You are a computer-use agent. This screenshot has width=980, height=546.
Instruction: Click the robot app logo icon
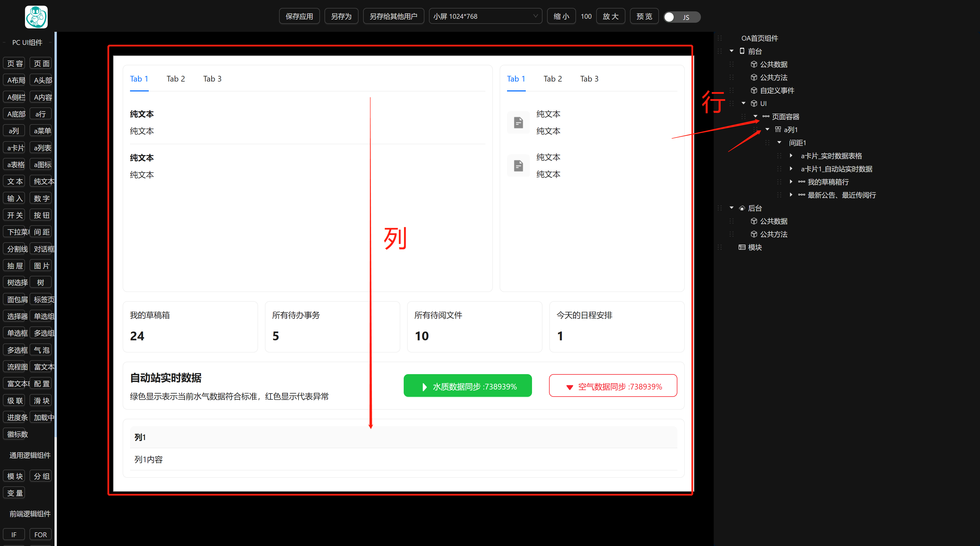click(x=36, y=17)
